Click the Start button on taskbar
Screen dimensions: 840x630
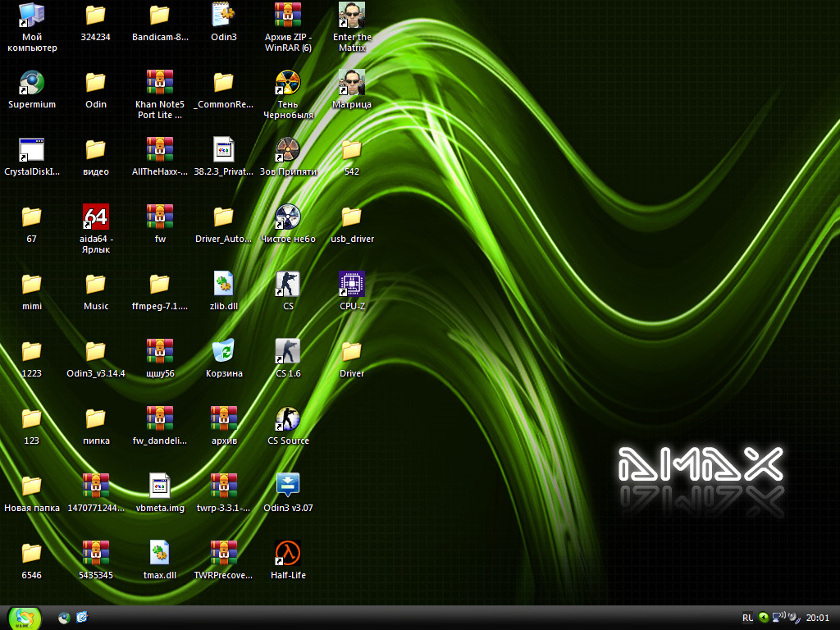coord(25,618)
